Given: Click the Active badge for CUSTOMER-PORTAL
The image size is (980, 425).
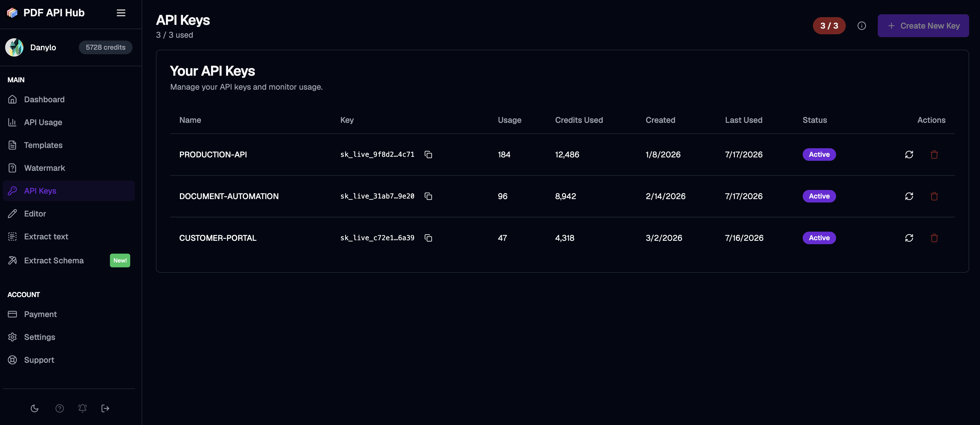Looking at the screenshot, I should 819,238.
